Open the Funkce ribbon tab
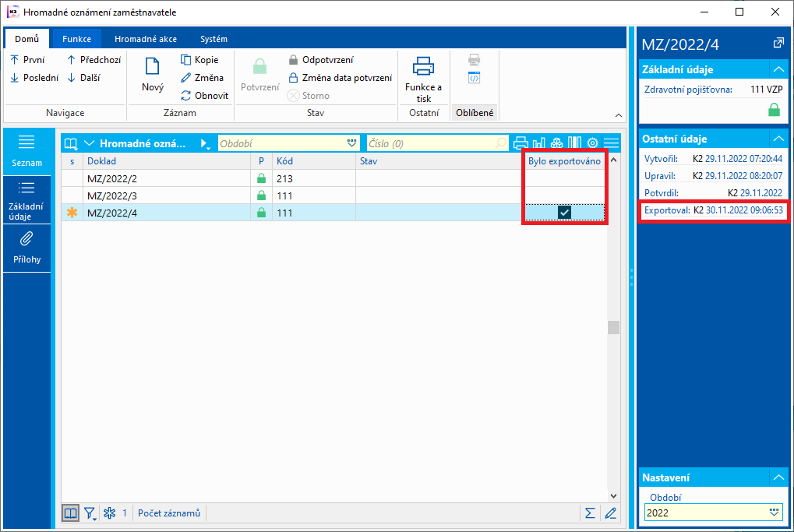The image size is (794, 532). coord(76,39)
